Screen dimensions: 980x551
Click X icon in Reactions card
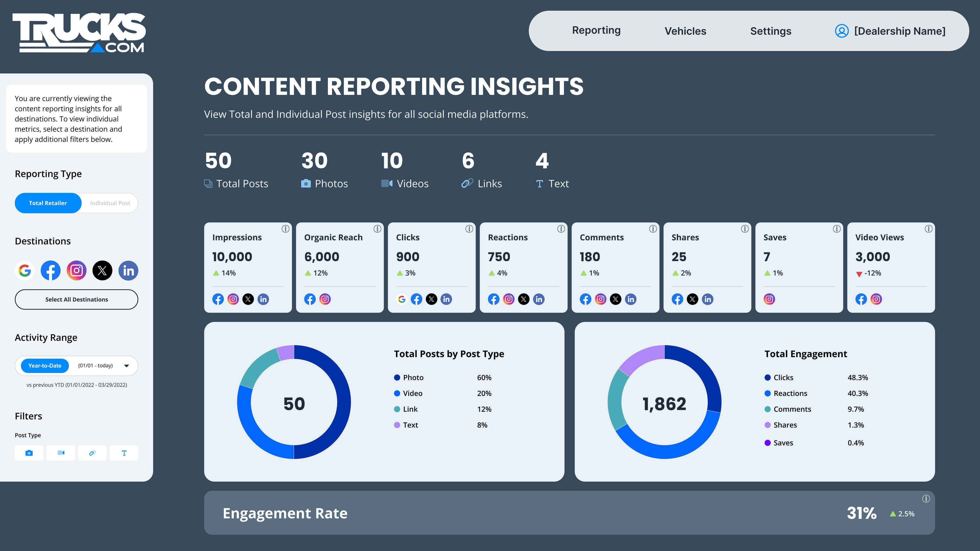pyautogui.click(x=524, y=299)
